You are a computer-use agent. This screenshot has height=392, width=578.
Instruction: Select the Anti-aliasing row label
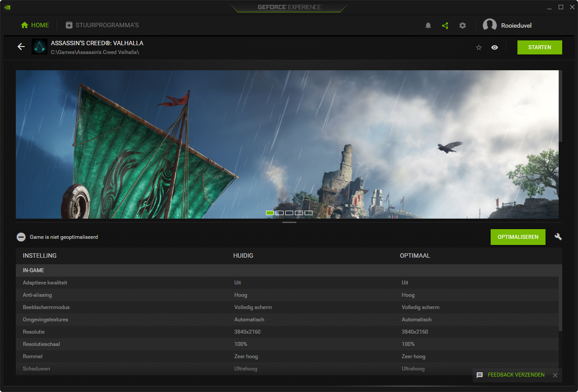[x=37, y=295]
